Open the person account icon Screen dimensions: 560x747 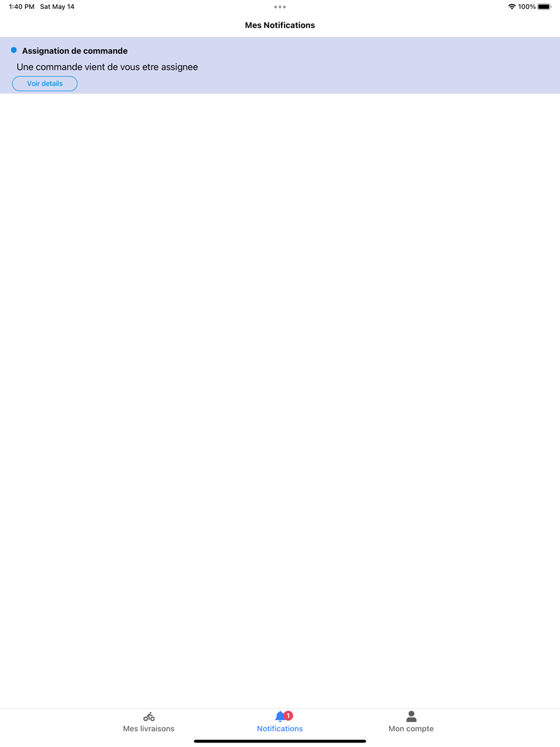click(x=411, y=716)
